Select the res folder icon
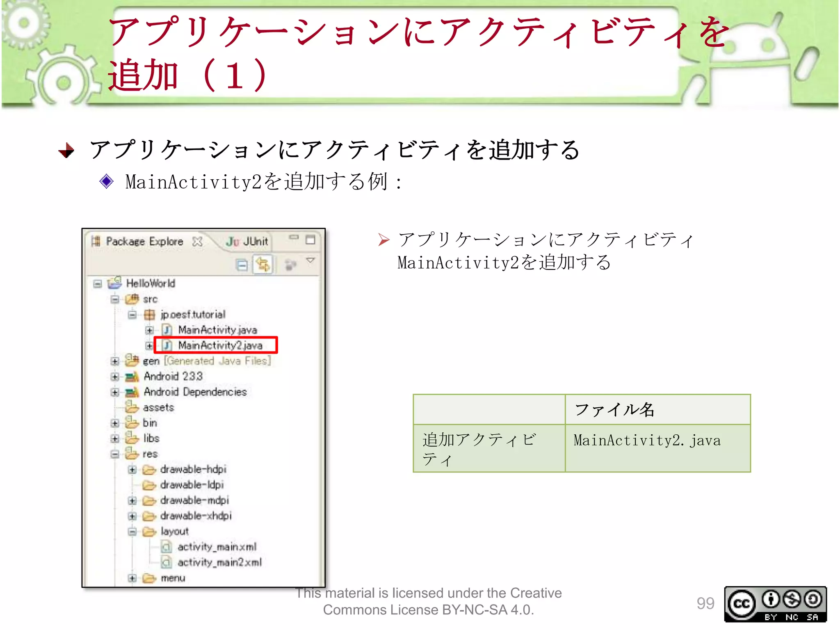This screenshot has width=840, height=630. (x=132, y=453)
